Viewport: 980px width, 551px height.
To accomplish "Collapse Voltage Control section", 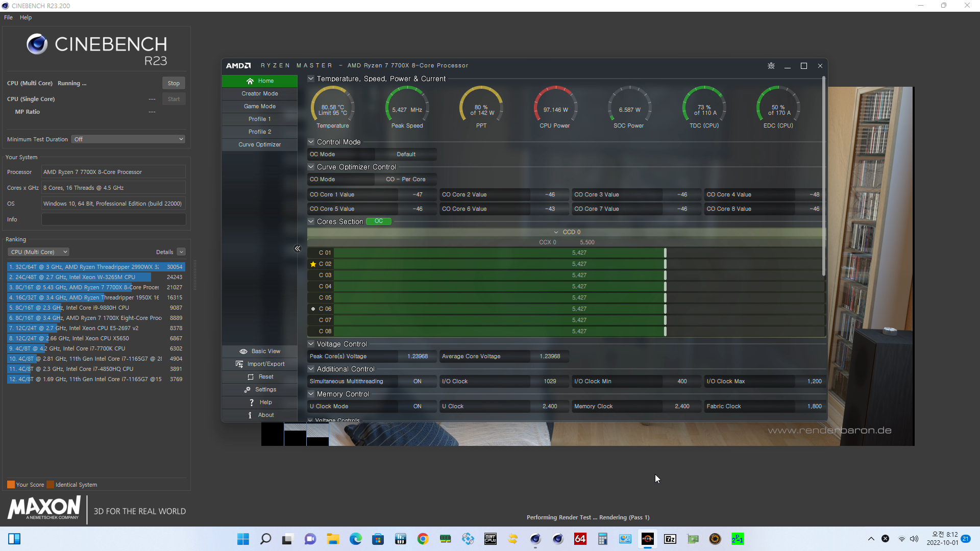I will point(311,344).
